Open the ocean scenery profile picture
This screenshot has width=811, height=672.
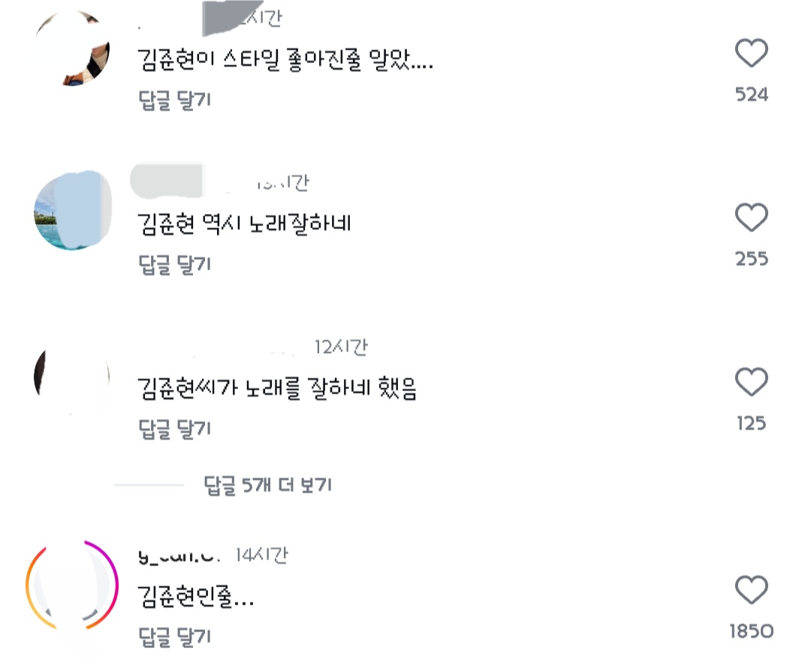[x=73, y=210]
